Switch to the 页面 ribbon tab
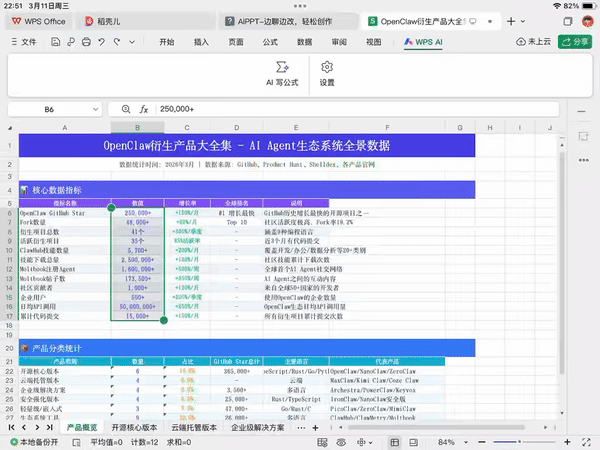The width and height of the screenshot is (600, 450). [x=236, y=42]
